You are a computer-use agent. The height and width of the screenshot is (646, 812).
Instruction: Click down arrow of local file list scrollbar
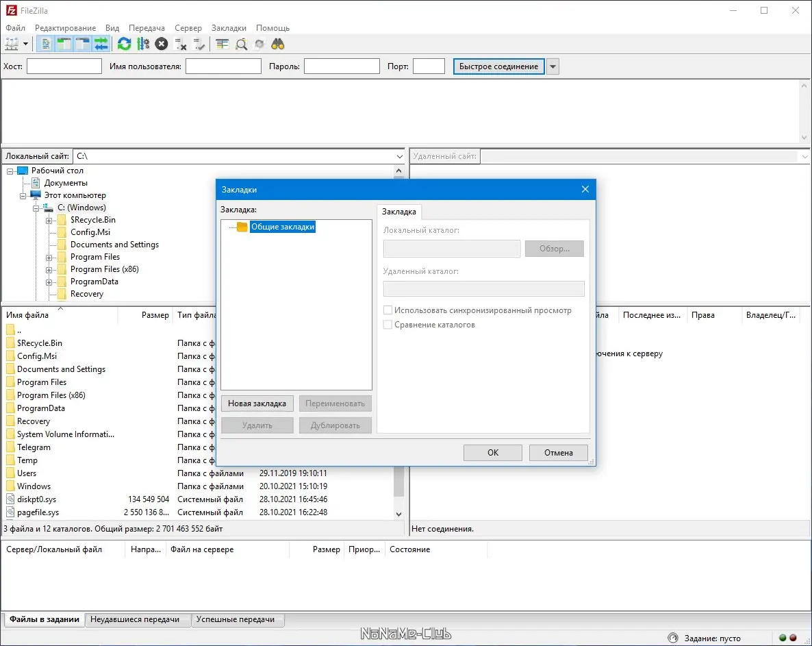pos(398,514)
